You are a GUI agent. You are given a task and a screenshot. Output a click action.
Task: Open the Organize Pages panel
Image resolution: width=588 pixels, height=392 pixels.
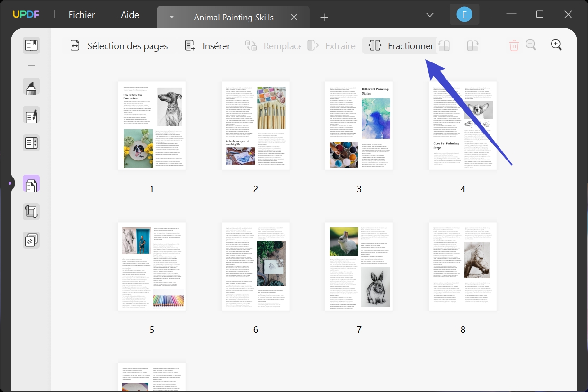(31, 183)
